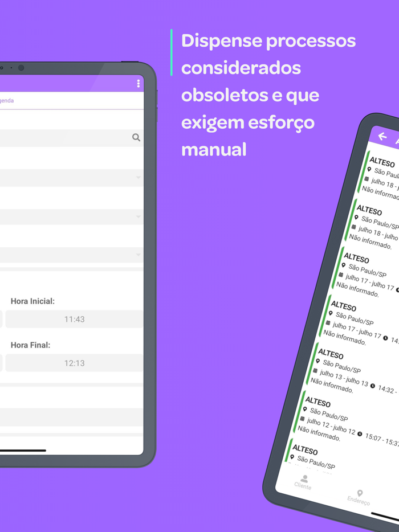Open the Cliente tab on phone

[x=303, y=482]
